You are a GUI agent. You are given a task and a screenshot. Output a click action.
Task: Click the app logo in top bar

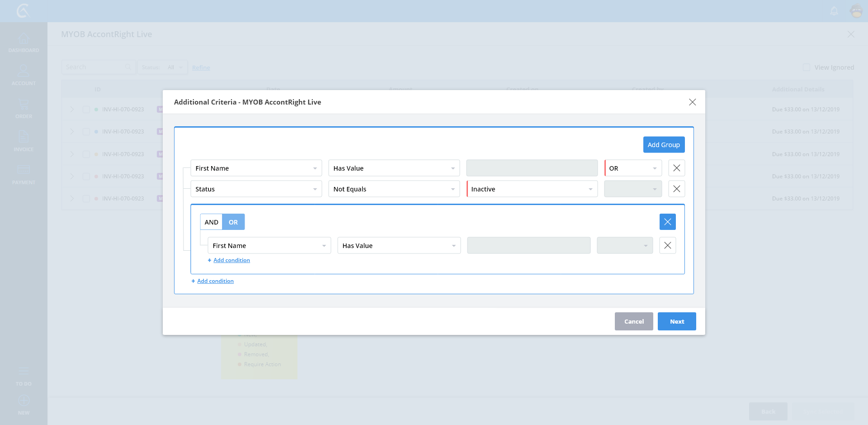click(23, 11)
